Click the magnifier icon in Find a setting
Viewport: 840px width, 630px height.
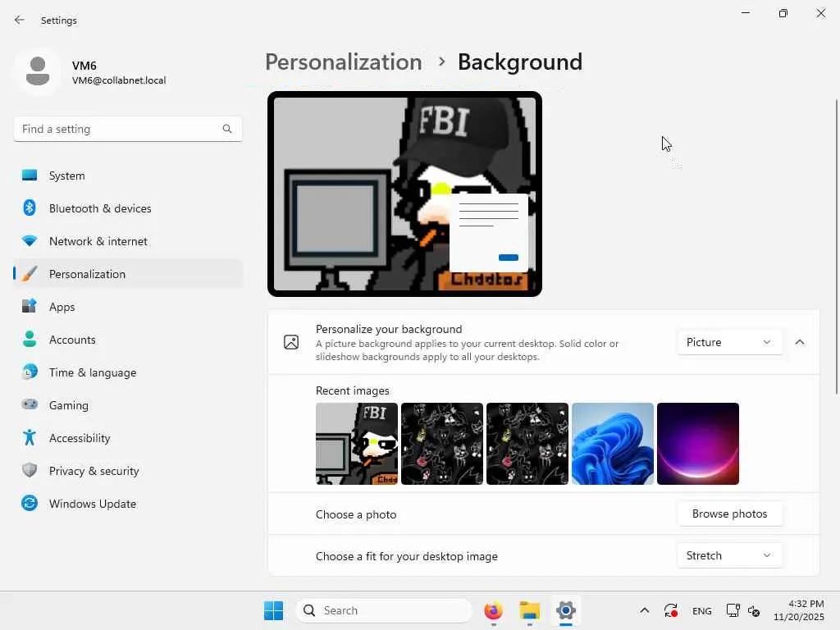click(x=227, y=129)
